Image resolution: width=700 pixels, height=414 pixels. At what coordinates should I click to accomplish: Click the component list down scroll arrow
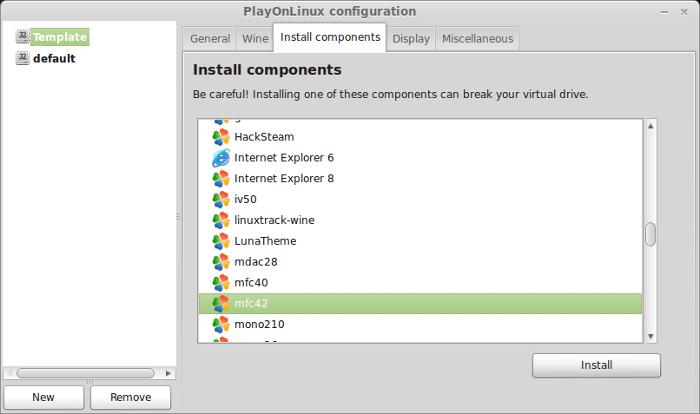pos(650,336)
